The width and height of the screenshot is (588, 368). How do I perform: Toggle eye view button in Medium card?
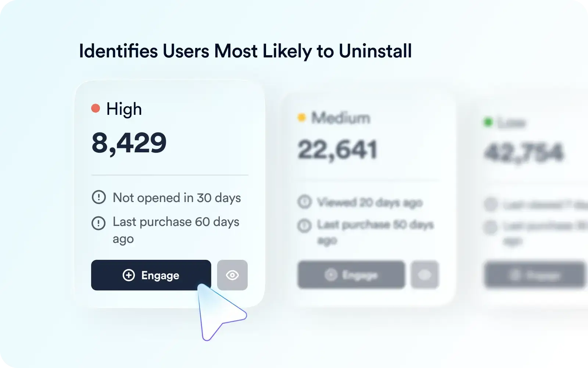click(425, 275)
